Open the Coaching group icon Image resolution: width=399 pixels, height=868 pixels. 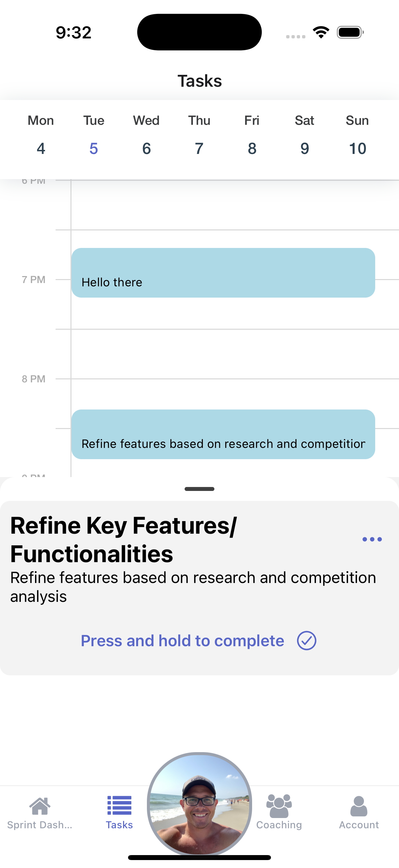click(x=279, y=806)
